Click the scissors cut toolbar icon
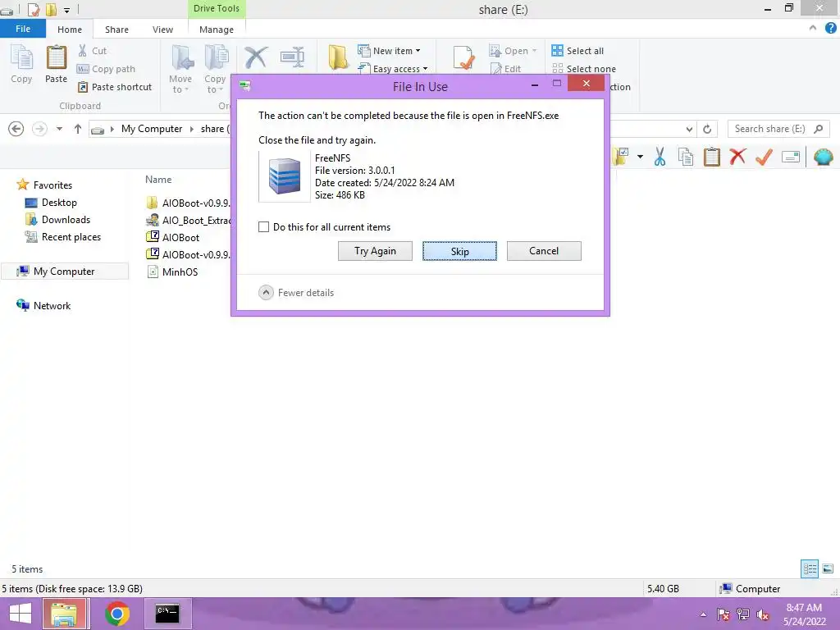The image size is (840, 630). [x=660, y=157]
